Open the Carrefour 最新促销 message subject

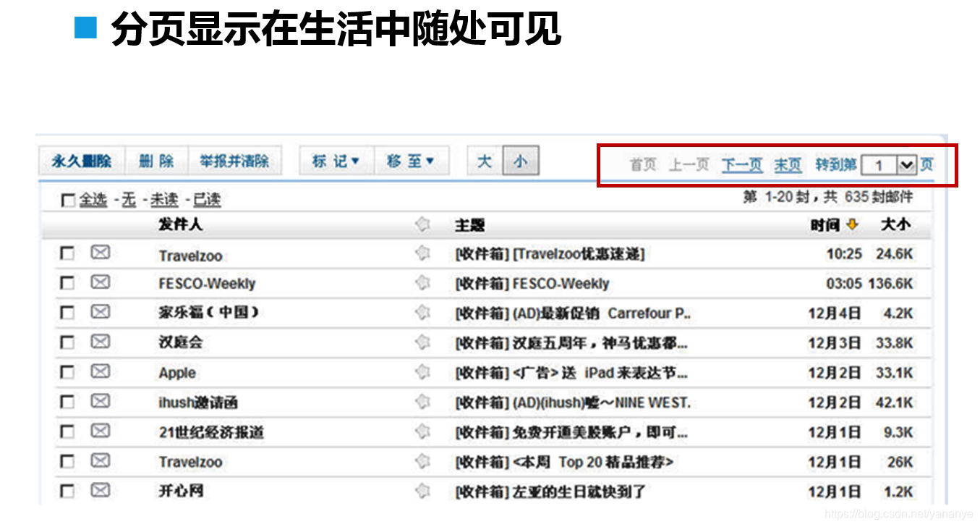573,313
